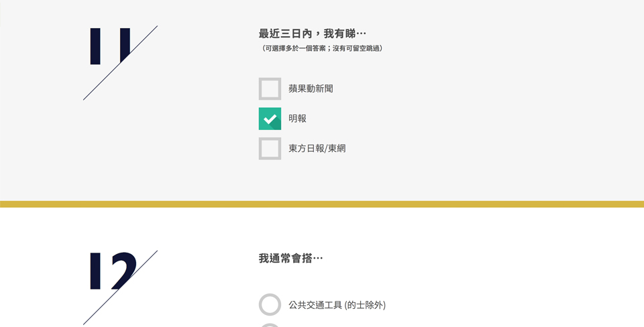Click the 東方日報/東網 option label
This screenshot has width=644, height=327.
click(317, 149)
